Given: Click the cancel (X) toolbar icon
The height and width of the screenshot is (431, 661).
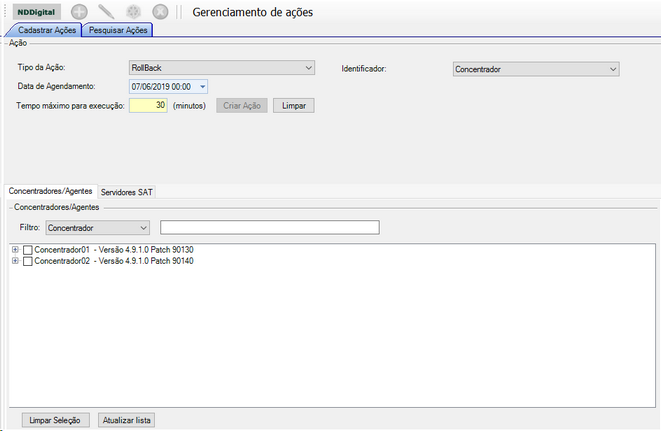Looking at the screenshot, I should (160, 12).
